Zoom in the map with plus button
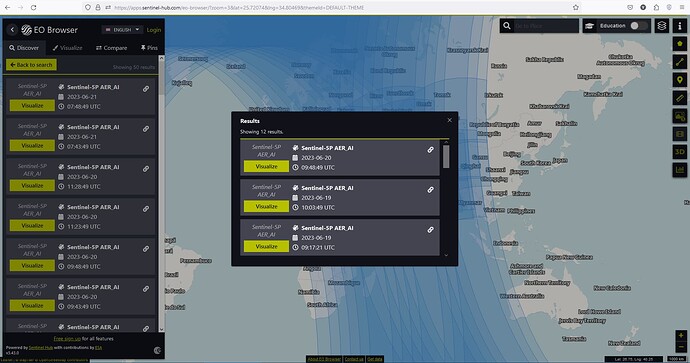Screen dimensions: 690x363 click(x=681, y=336)
